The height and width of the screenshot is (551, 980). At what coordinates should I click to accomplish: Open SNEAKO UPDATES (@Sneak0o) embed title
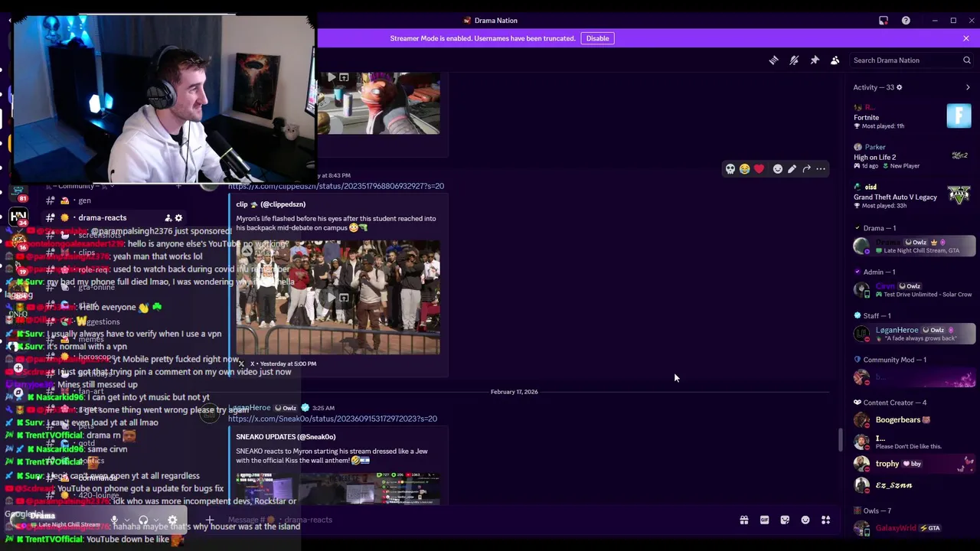286,437
